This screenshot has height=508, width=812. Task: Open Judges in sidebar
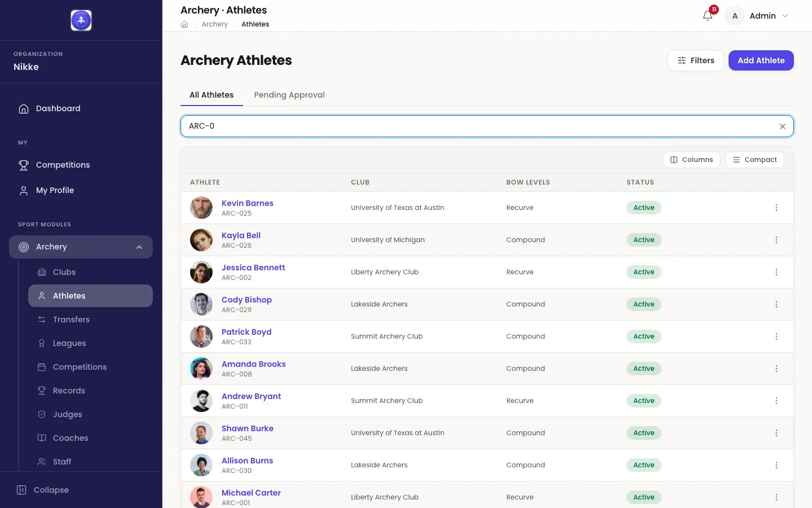pos(90,414)
